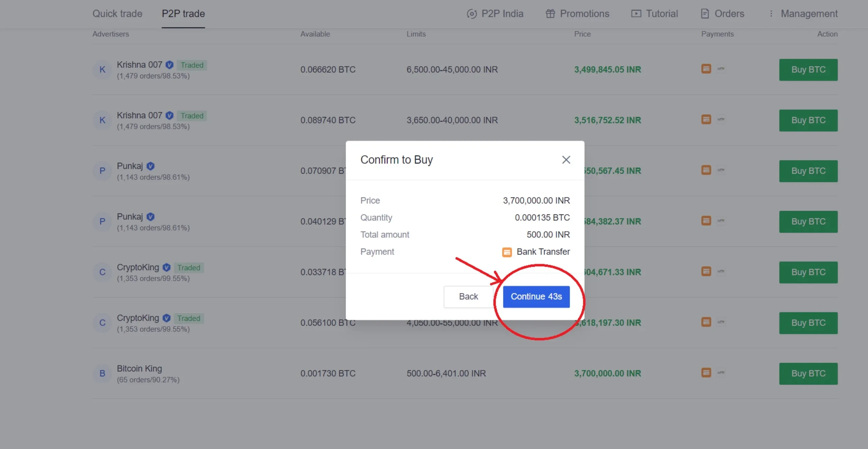Click the Promotions gift icon
This screenshot has height=449, width=868.
[550, 14]
